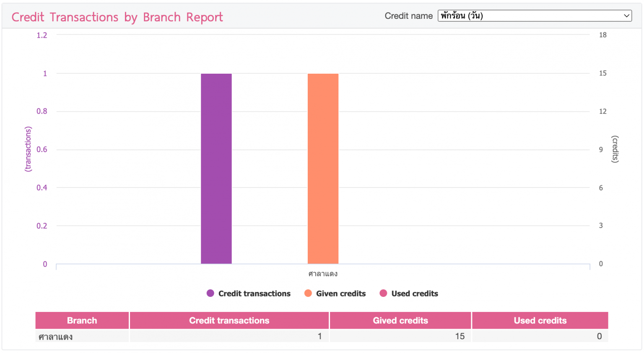The image size is (644, 353).
Task: Click the ศาลาแดง x-axis label
Action: coord(323,273)
